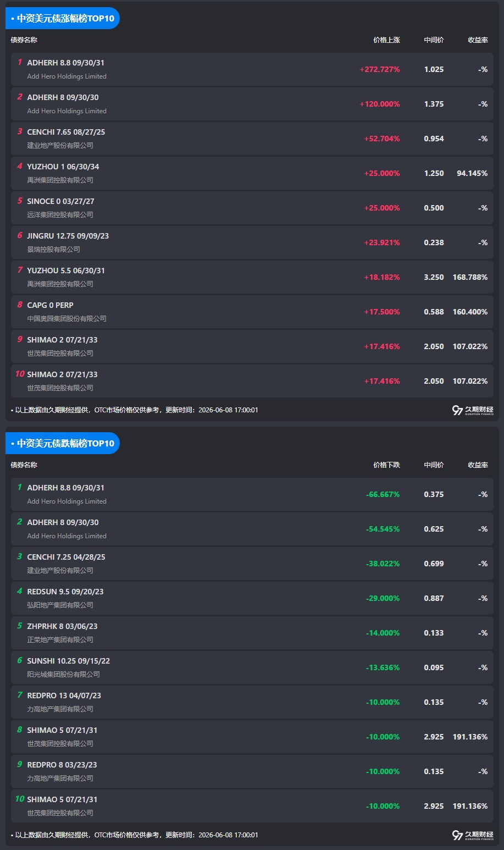Image resolution: width=504 pixels, height=850 pixels.
Task: Click the +23.921% price change value
Action: pos(382,242)
